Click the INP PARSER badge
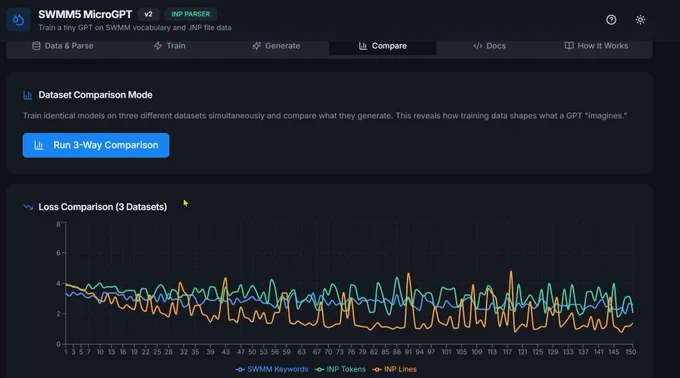Viewport: 680px width, 378px height. (x=190, y=14)
